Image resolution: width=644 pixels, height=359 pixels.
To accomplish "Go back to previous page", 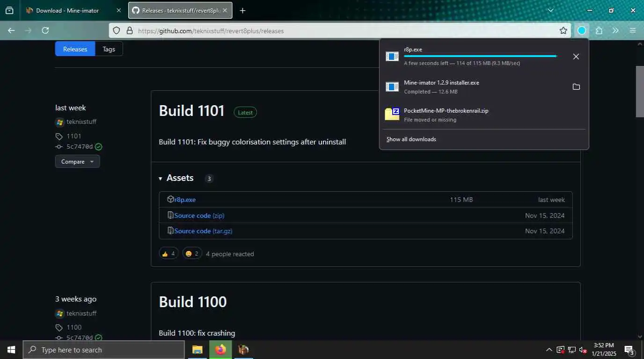I will click(11, 30).
